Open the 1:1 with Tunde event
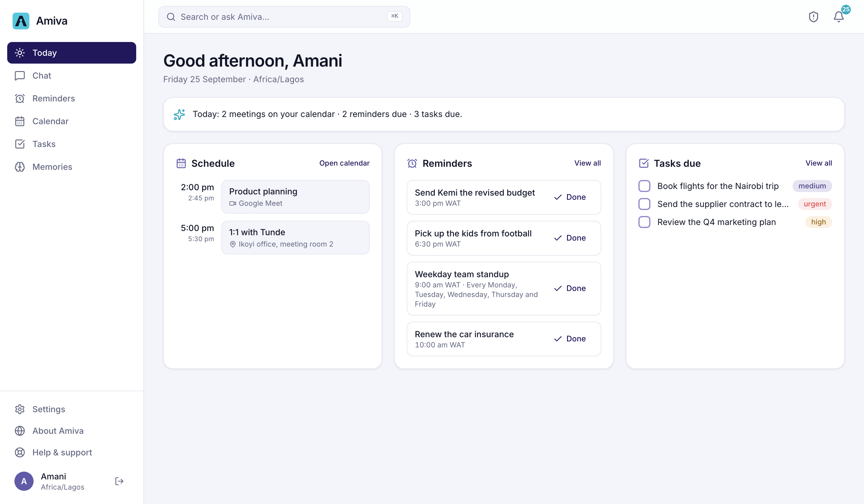The image size is (864, 504). 295,238
